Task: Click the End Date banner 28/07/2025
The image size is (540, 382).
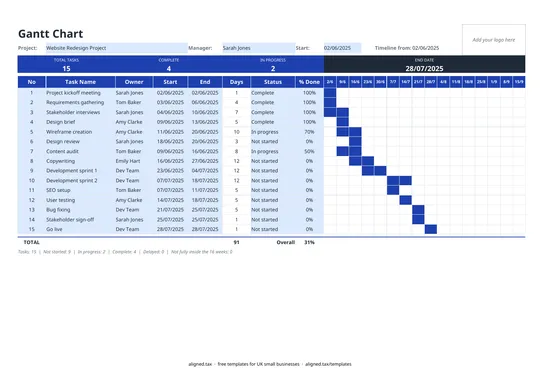Action: click(x=424, y=64)
